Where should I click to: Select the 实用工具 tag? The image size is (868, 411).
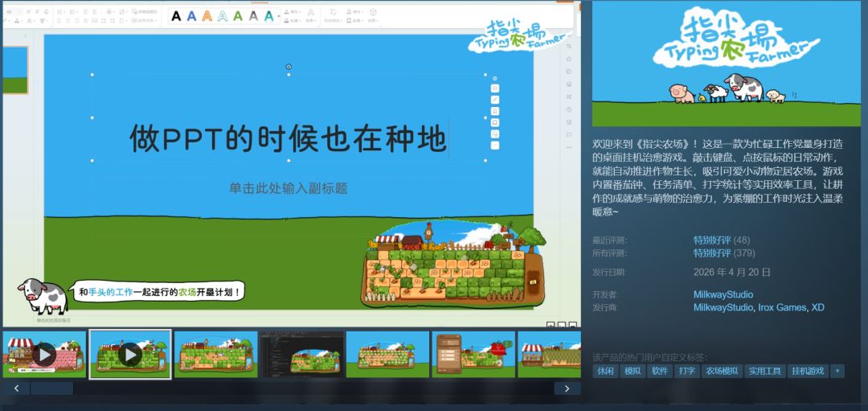tap(765, 371)
